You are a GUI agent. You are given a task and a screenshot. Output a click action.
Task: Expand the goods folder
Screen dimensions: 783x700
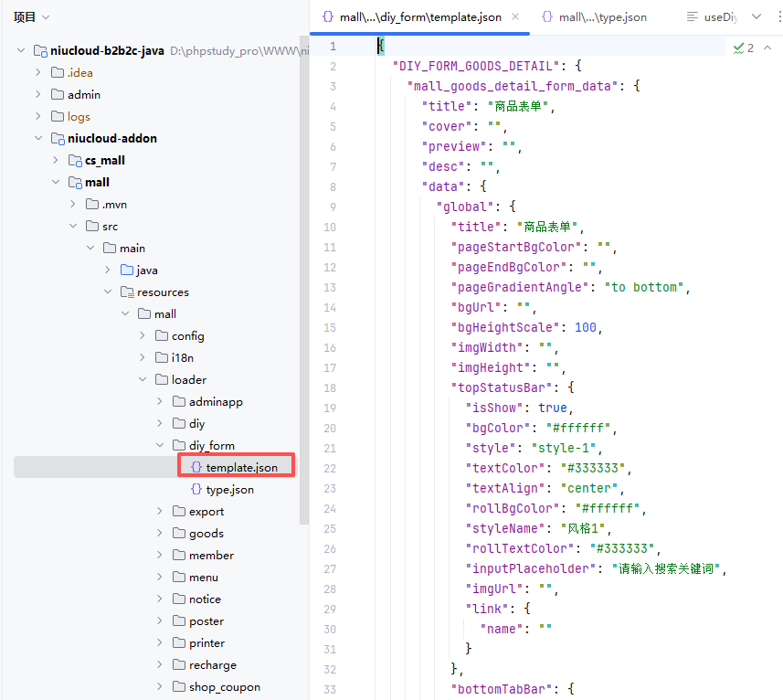pos(160,533)
